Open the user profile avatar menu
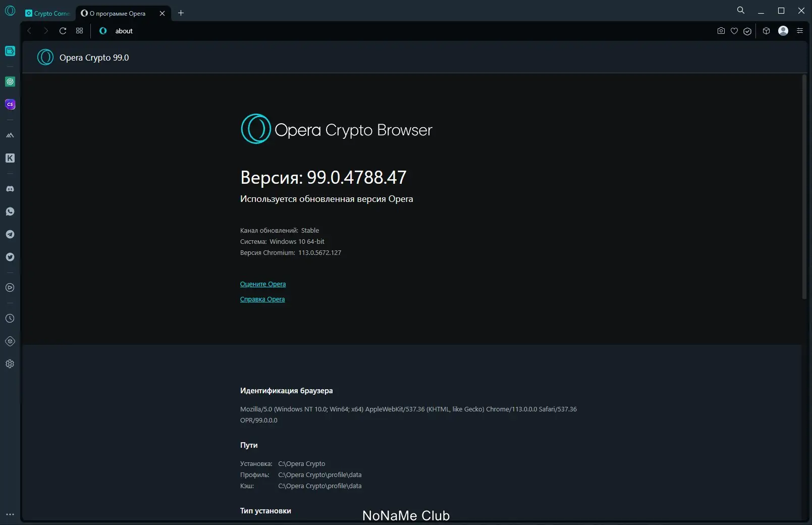 [x=783, y=31]
